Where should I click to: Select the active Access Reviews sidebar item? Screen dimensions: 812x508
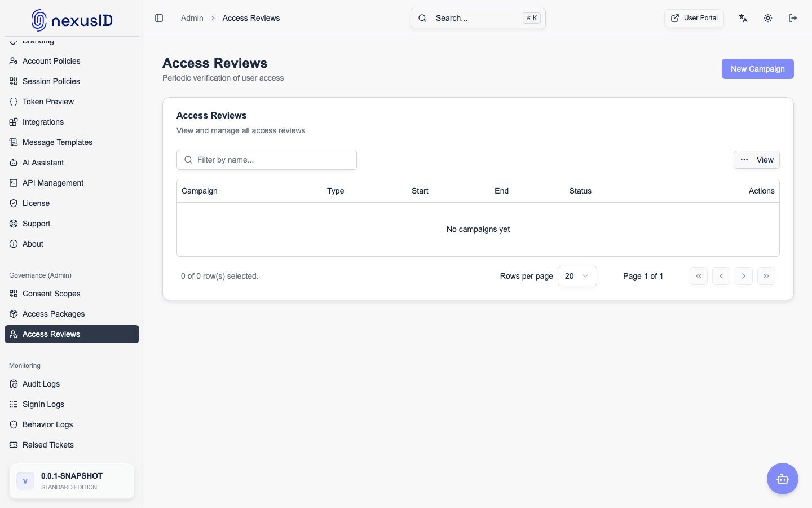[x=72, y=334]
